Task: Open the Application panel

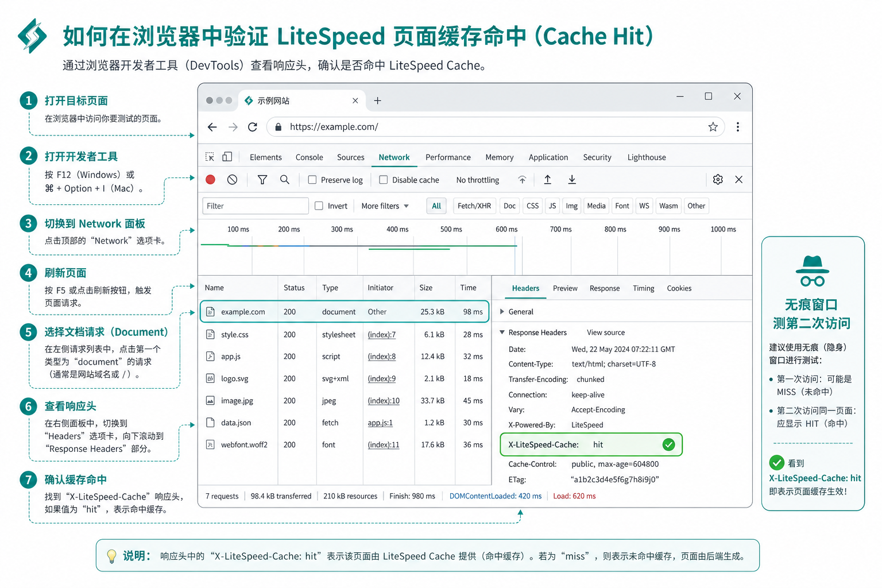Action: pyautogui.click(x=548, y=157)
